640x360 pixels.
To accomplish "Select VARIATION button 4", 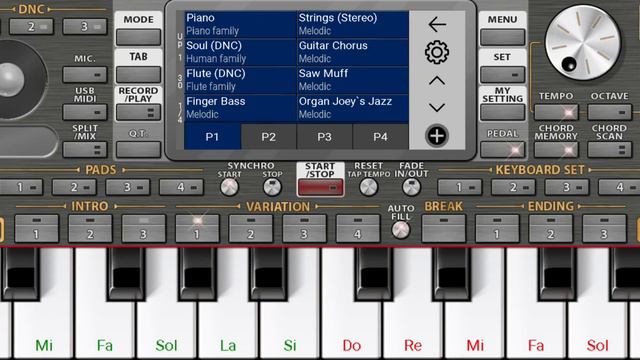I will [x=358, y=229].
